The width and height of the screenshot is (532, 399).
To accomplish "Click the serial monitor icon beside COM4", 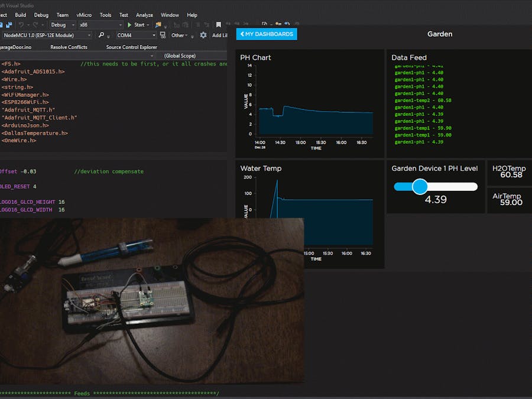I will 162,36.
